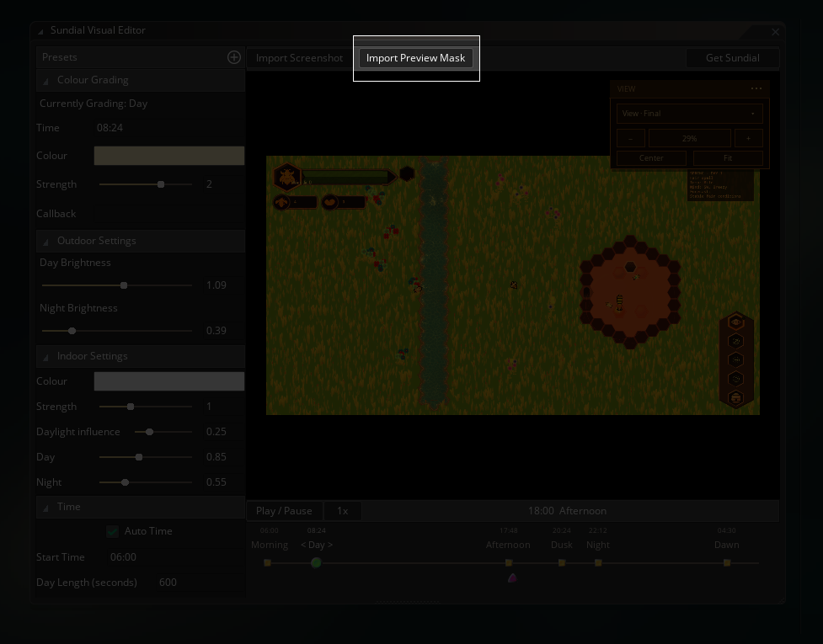This screenshot has width=823, height=644.
Task: Collapse the Sundial Visual Editor window triangle
Action: 41,31
